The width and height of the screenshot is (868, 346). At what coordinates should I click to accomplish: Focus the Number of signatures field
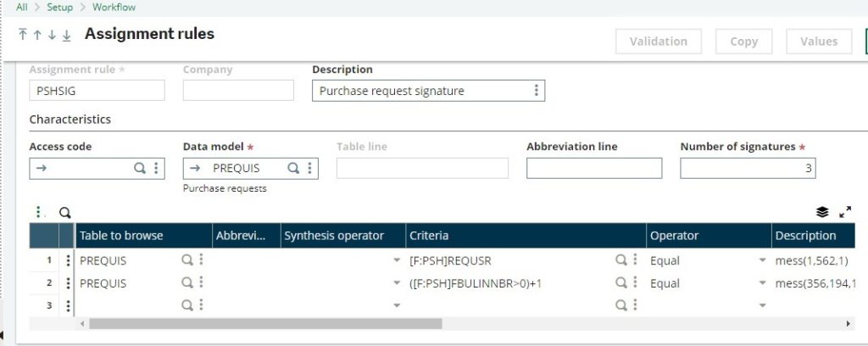[748, 168]
